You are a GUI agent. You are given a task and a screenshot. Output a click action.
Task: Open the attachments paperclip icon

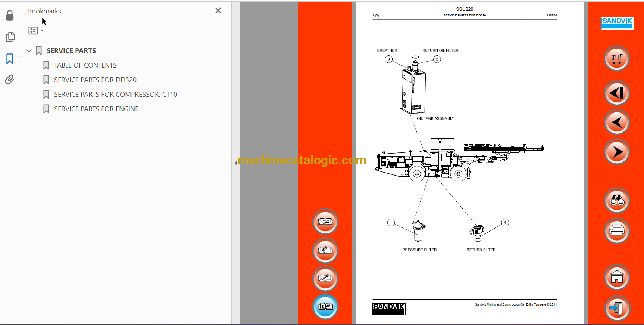tap(10, 80)
